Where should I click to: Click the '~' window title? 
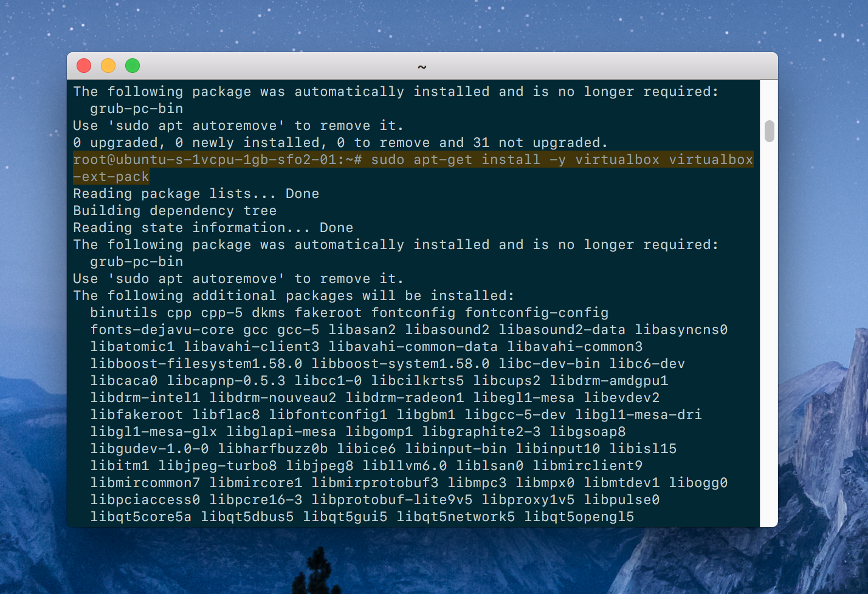(422, 66)
